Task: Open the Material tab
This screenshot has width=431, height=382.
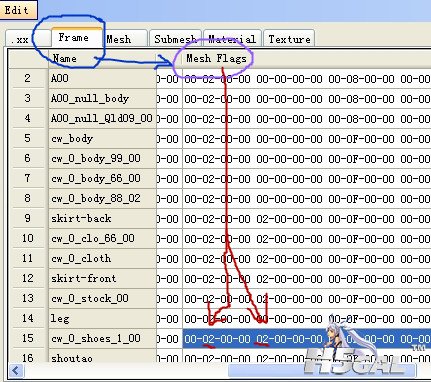Action: 232,39
